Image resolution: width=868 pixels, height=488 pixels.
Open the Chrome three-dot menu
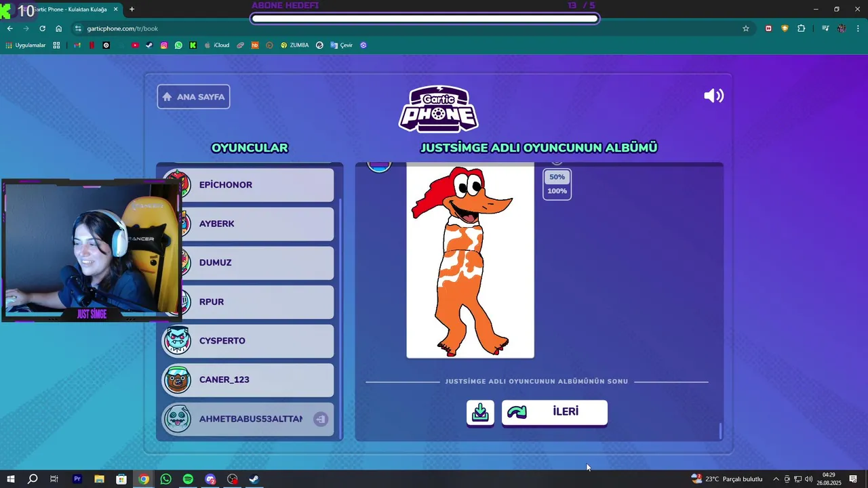coord(859,28)
